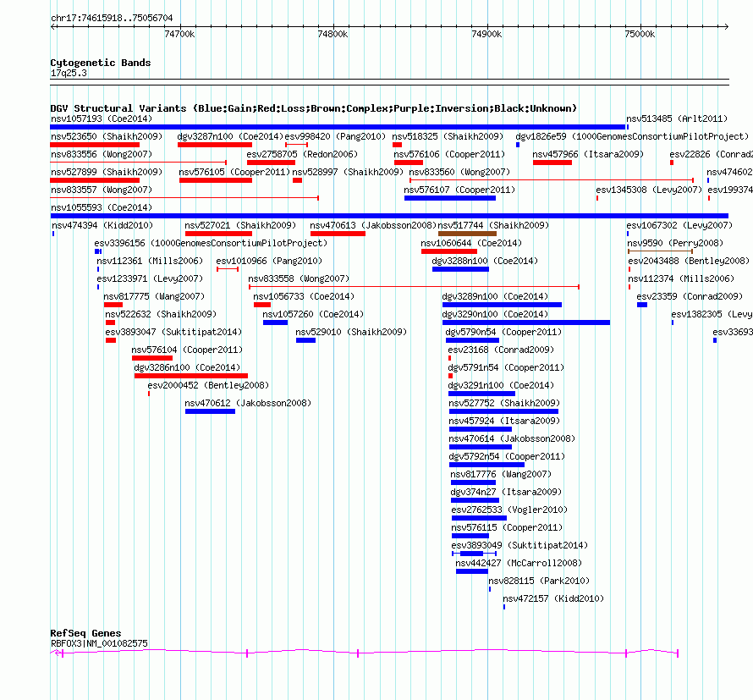
Task: Open nsv472157 (Kidd2010) entry
Action: (553, 598)
